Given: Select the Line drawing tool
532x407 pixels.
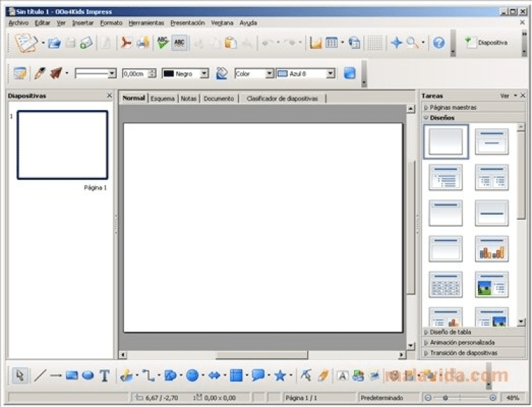Looking at the screenshot, I should tap(40, 376).
